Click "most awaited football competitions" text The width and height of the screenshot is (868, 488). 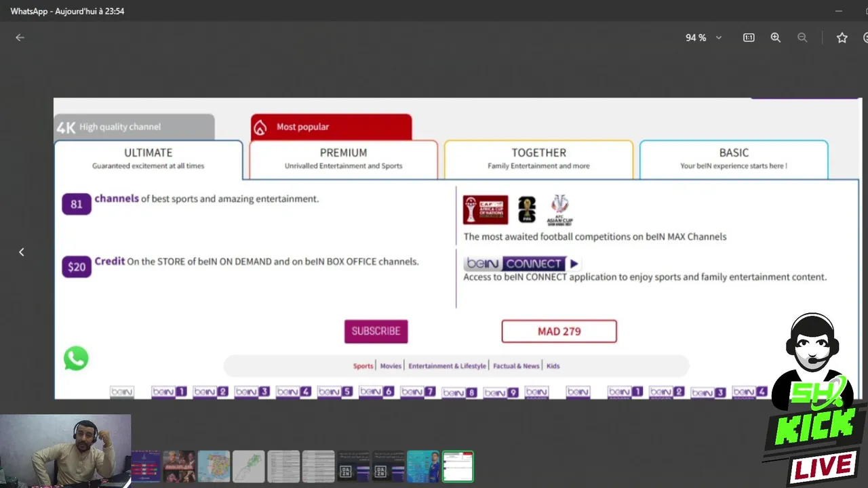(x=595, y=237)
